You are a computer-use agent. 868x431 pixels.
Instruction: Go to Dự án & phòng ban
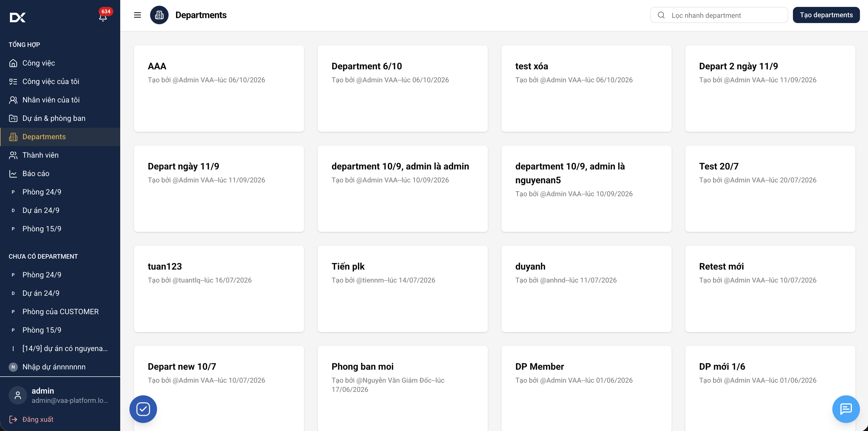(60, 118)
